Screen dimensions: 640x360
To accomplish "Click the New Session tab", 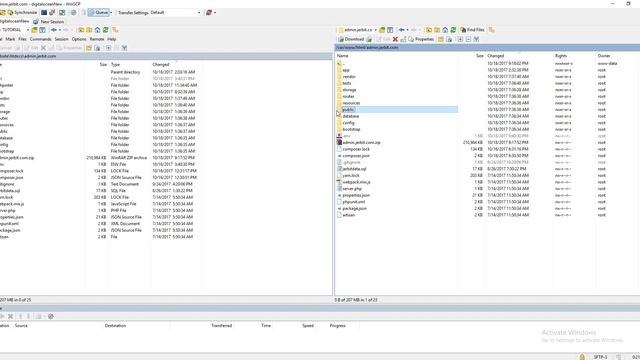I will tap(48, 22).
